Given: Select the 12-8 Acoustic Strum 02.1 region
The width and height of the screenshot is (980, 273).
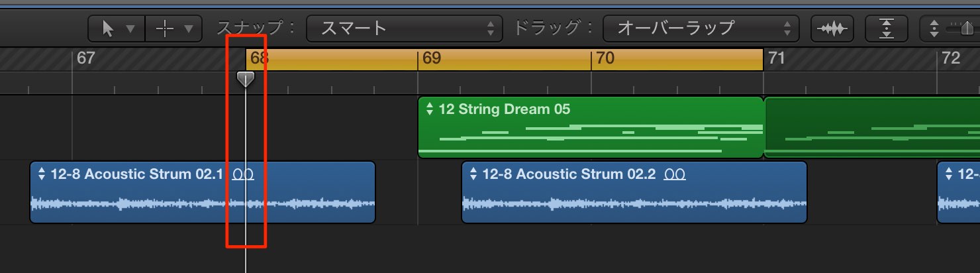Looking at the screenshot, I should [203, 192].
